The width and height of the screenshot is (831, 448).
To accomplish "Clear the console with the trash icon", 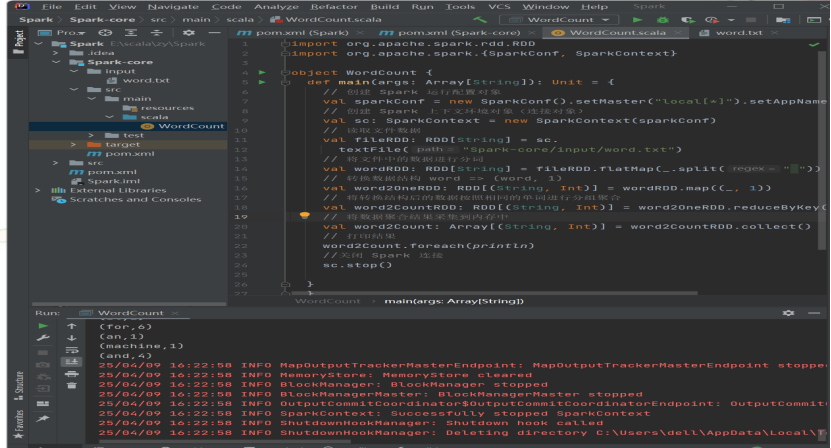I will point(72,385).
